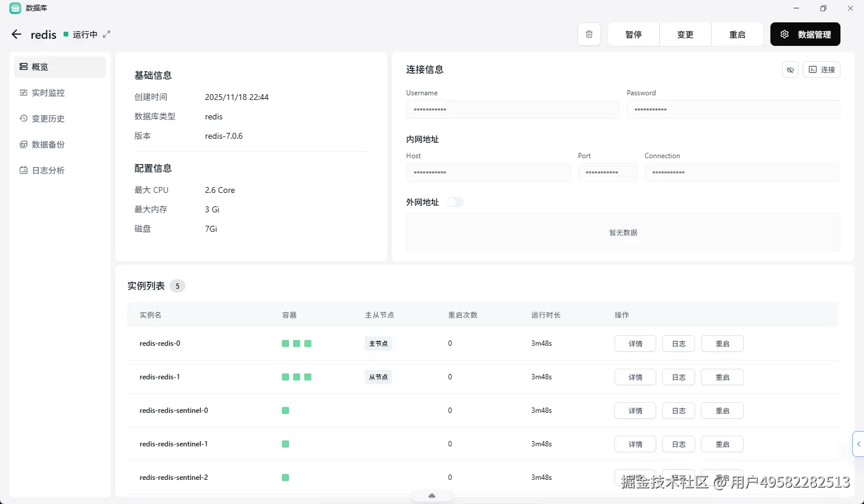Go back using the left arrow

tap(16, 35)
